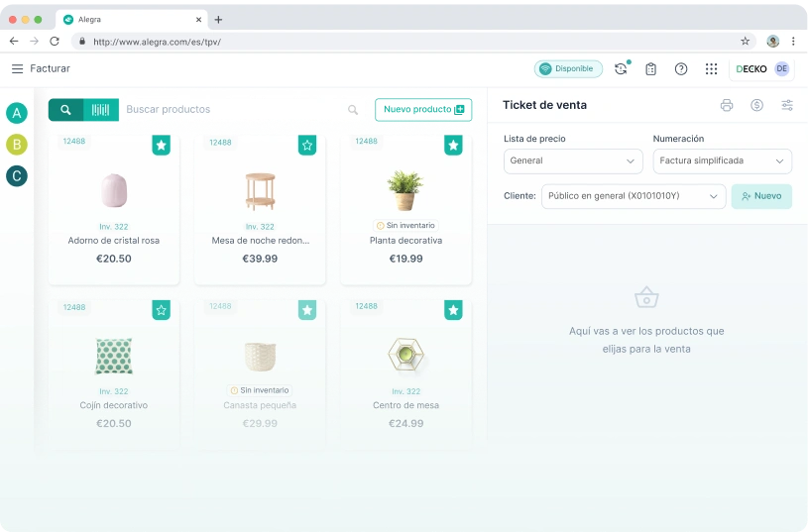Click the Nuevo producto button

[423, 110]
